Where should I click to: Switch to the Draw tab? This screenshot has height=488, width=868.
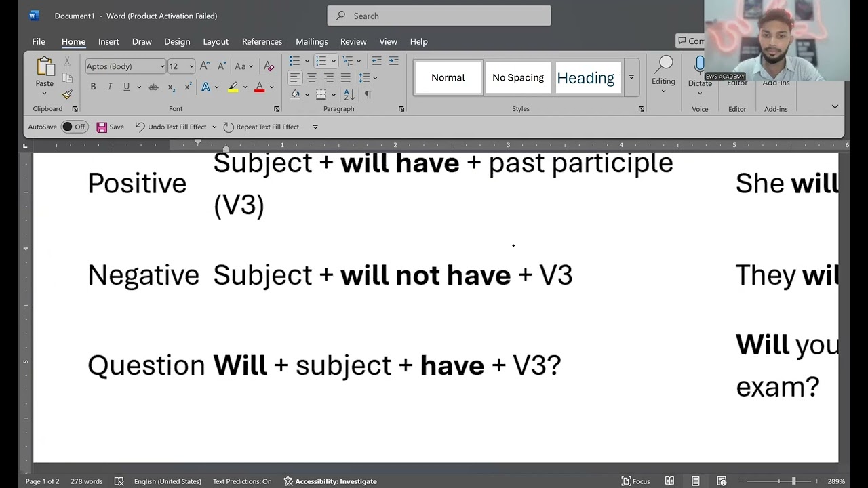click(142, 41)
